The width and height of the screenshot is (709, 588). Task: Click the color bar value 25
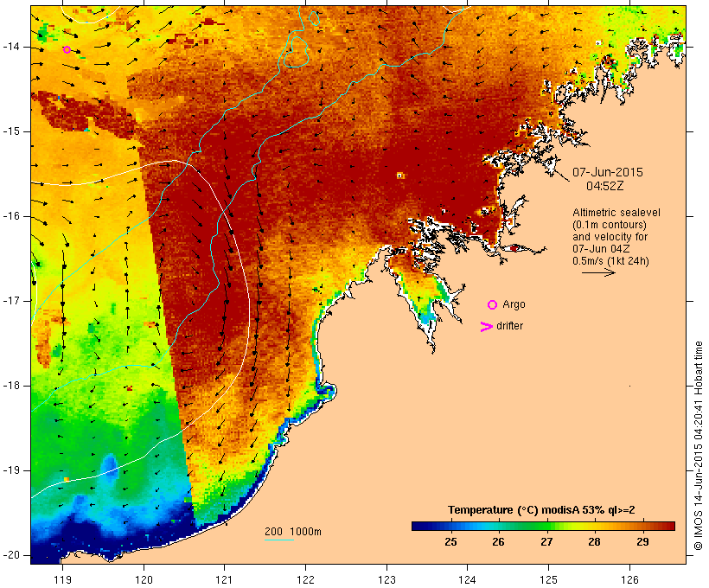450,542
